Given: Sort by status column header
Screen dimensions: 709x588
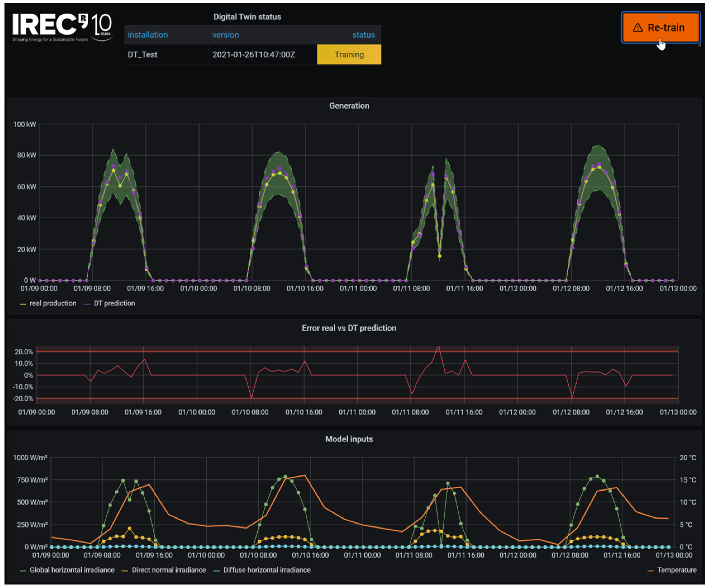Looking at the screenshot, I should 363,35.
